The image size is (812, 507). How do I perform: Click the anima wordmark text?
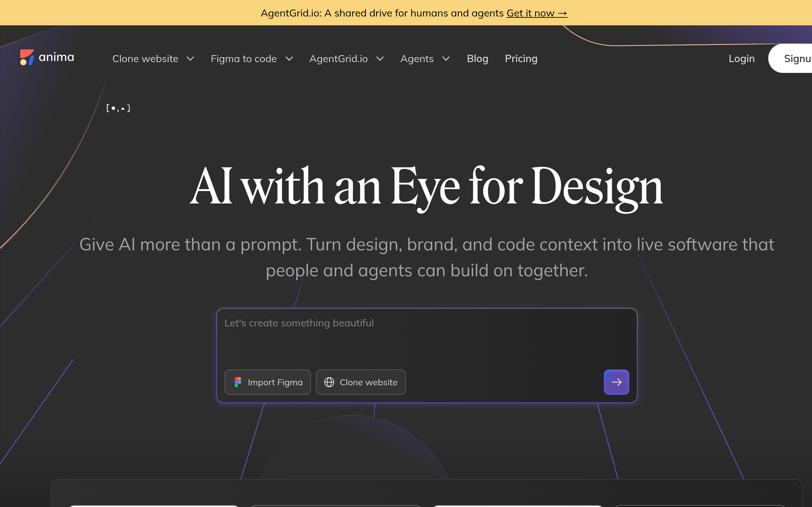pyautogui.click(x=56, y=57)
